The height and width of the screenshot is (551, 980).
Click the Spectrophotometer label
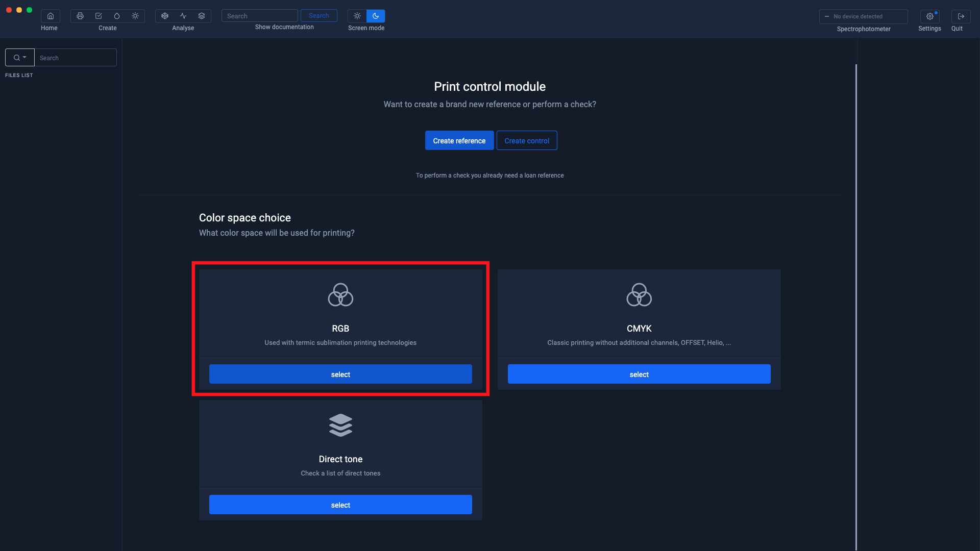pyautogui.click(x=864, y=29)
